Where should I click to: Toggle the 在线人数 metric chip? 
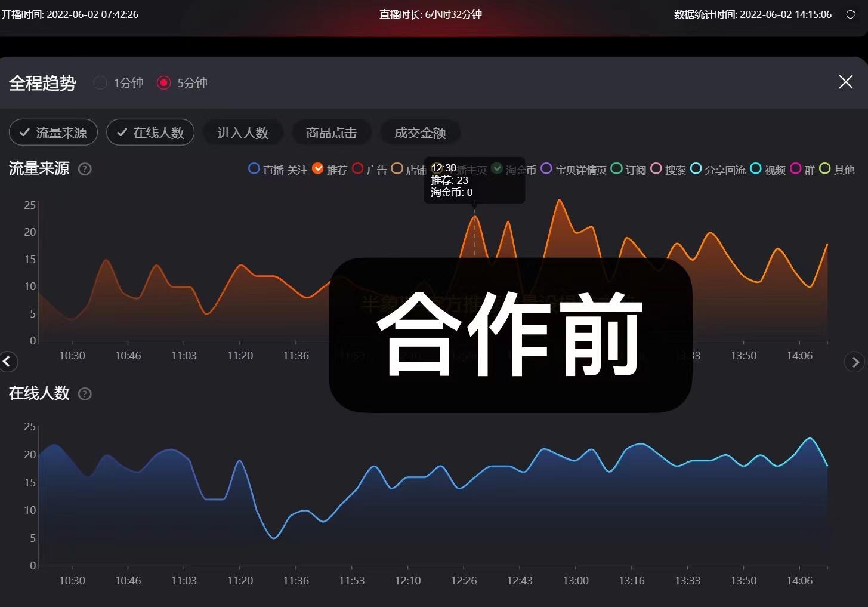click(x=150, y=133)
